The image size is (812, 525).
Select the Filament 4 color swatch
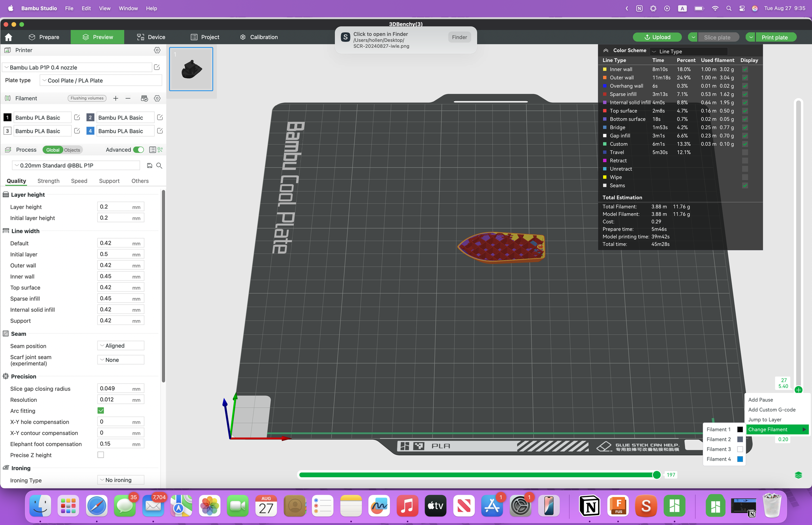pyautogui.click(x=740, y=459)
